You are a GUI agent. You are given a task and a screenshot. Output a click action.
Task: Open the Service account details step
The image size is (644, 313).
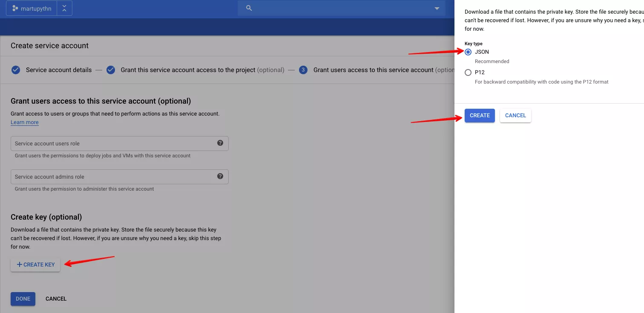pos(59,70)
